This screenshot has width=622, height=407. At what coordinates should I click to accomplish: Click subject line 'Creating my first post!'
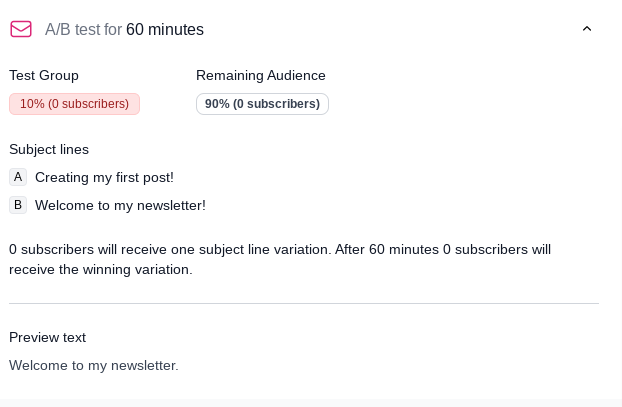tap(104, 177)
